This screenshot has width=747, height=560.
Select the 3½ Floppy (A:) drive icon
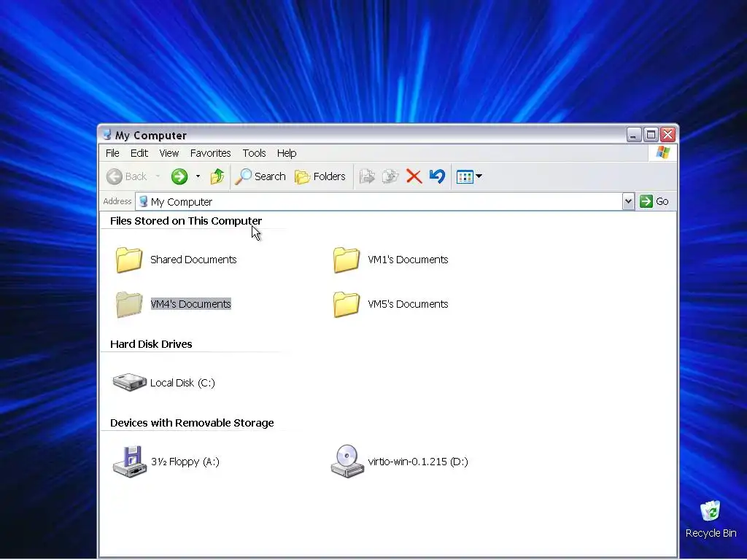coord(130,462)
